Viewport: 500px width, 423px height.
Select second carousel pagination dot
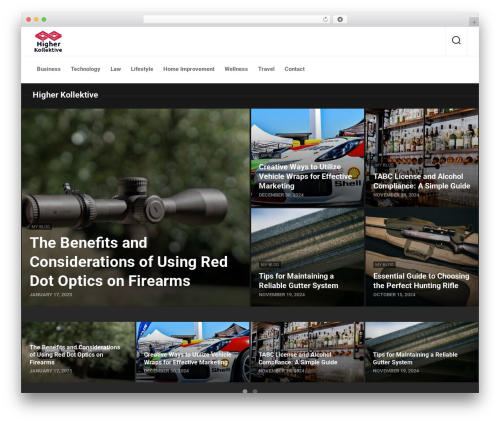click(255, 391)
